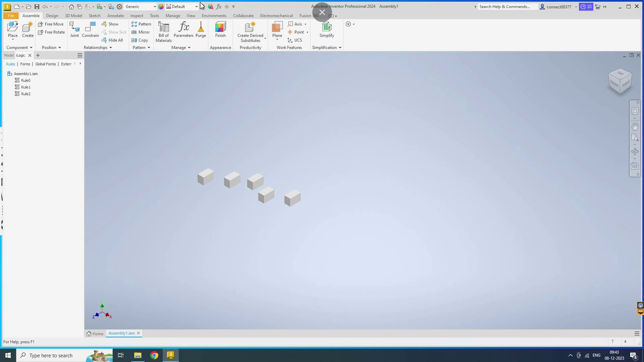Open Bill of Materials
Viewport: 644px width, 362px height.
tap(164, 32)
